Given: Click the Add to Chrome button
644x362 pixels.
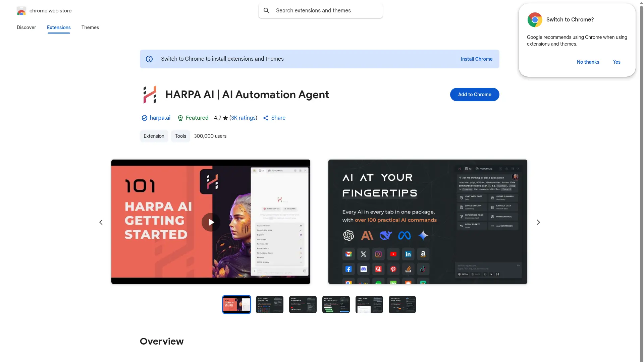Looking at the screenshot, I should click(x=474, y=95).
